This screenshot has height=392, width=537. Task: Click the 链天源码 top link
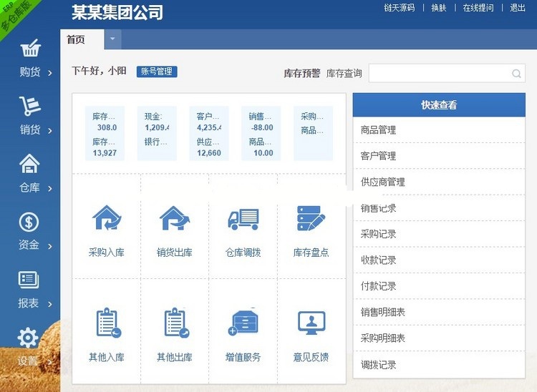point(400,8)
